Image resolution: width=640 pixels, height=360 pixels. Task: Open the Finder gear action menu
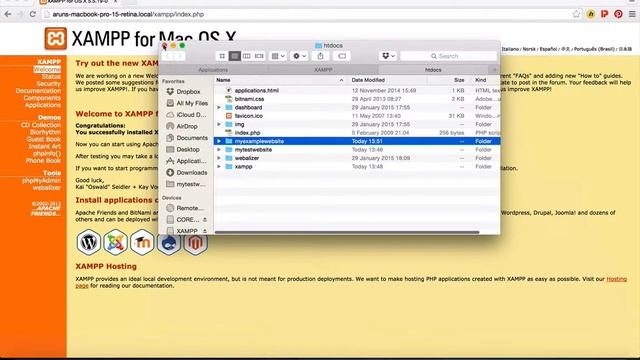coord(299,56)
